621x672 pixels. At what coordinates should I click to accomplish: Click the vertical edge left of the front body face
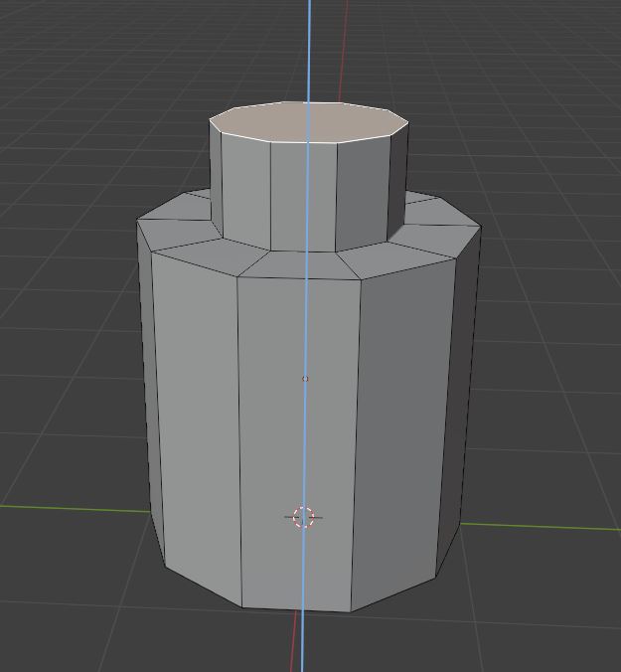tap(239, 437)
